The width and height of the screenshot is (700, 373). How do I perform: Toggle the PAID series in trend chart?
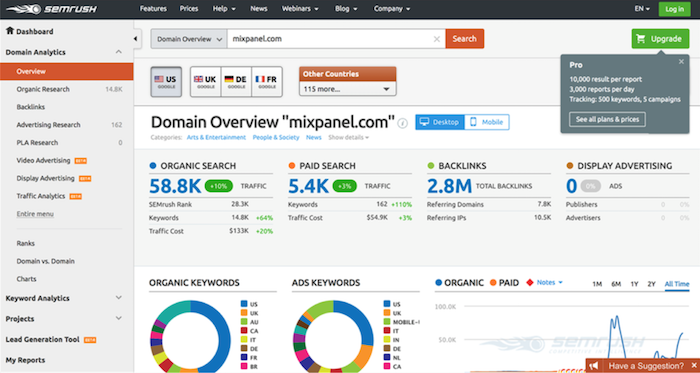(504, 282)
